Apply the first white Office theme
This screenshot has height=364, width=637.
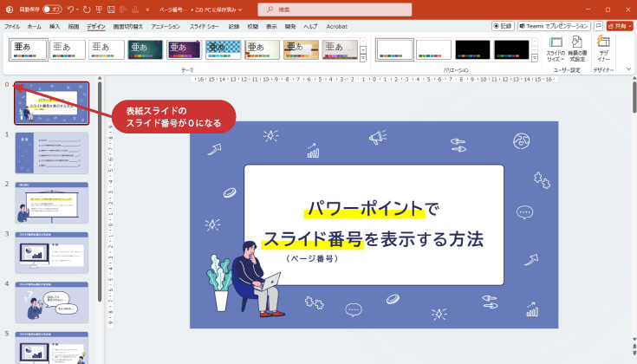tap(29, 49)
